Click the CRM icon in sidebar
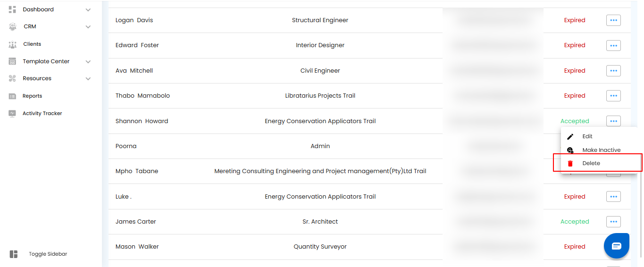Viewport: 644px width, 267px height. 13,27
